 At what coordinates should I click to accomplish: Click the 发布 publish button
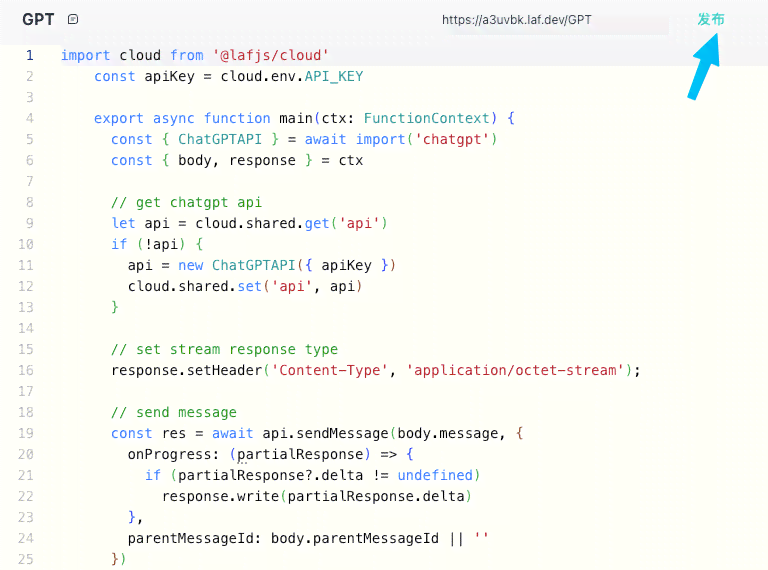711,20
